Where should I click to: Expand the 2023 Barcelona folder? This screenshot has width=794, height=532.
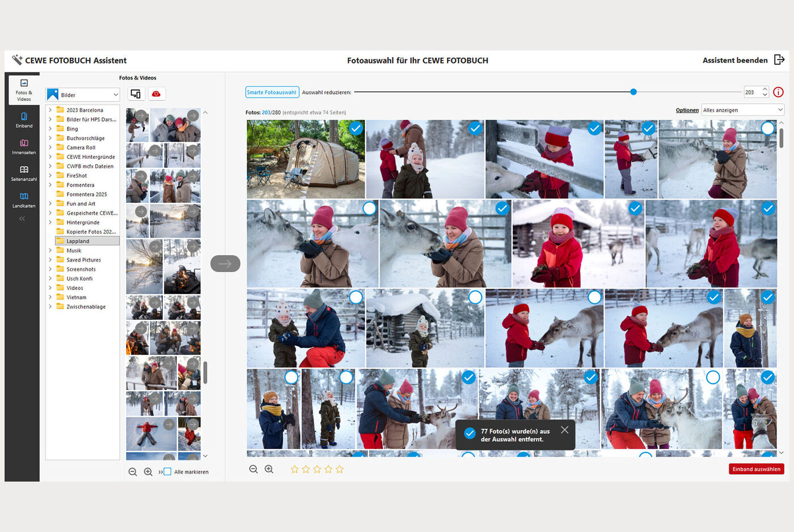50,110
